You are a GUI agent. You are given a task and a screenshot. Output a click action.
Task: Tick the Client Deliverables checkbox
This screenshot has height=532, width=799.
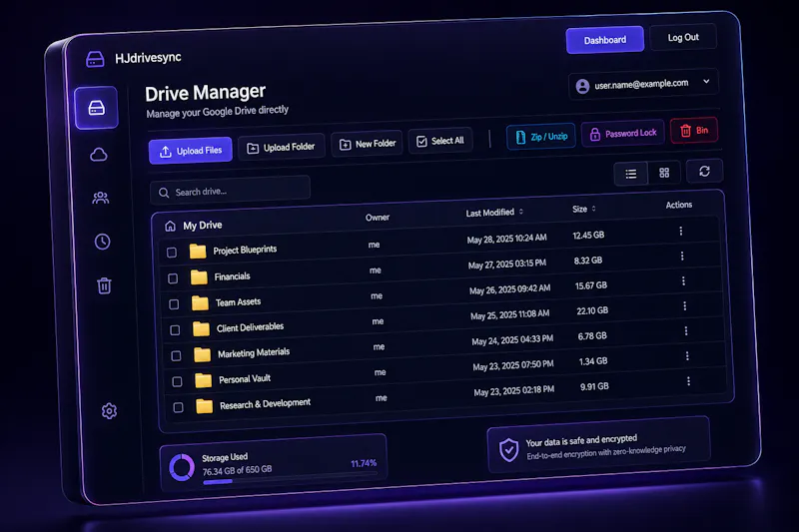tap(175, 330)
